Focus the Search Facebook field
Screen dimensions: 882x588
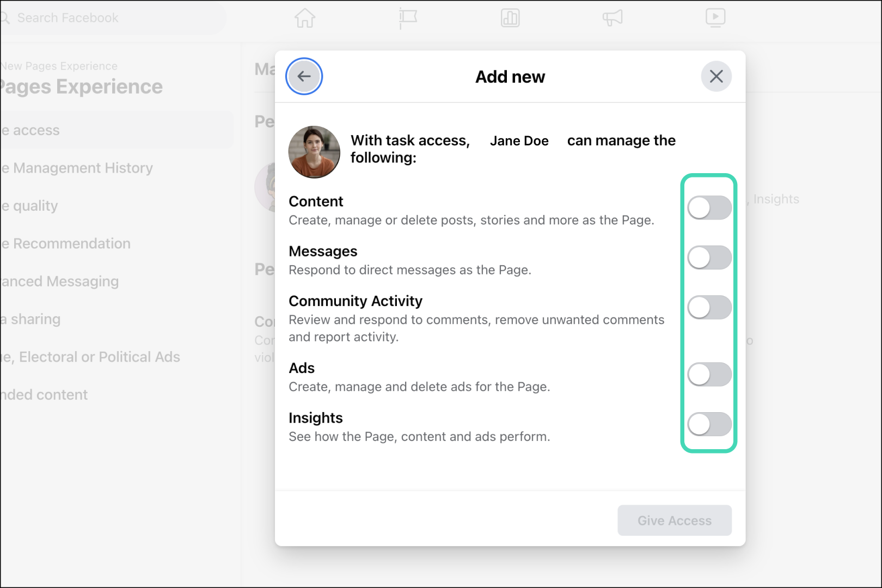113,18
